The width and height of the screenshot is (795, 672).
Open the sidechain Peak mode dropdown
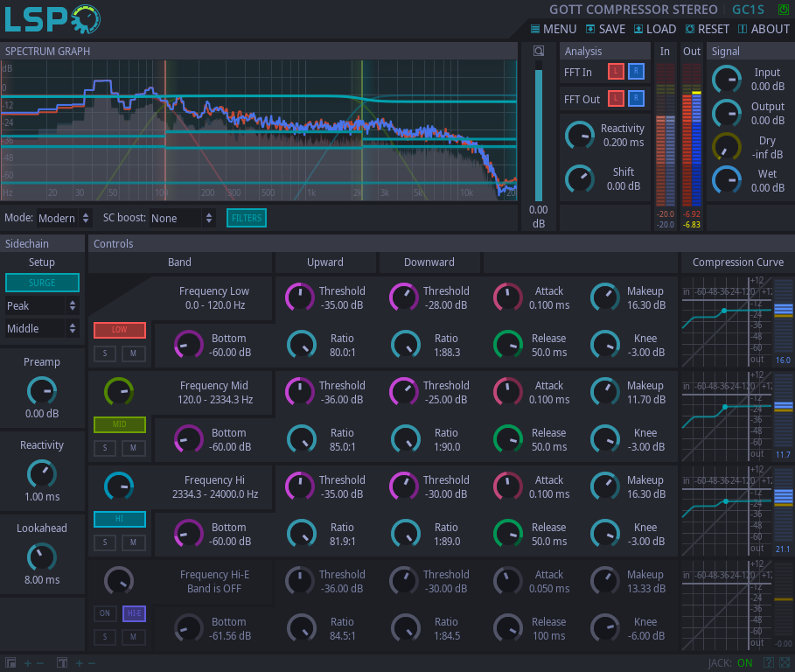click(x=42, y=305)
